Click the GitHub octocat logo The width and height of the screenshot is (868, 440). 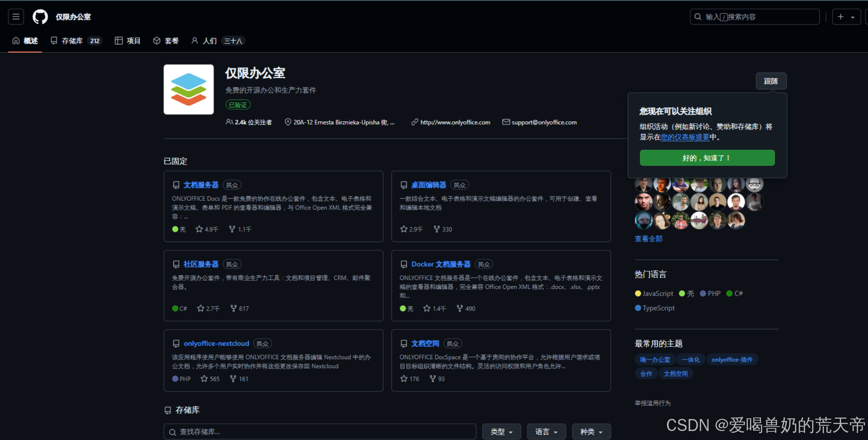point(40,17)
